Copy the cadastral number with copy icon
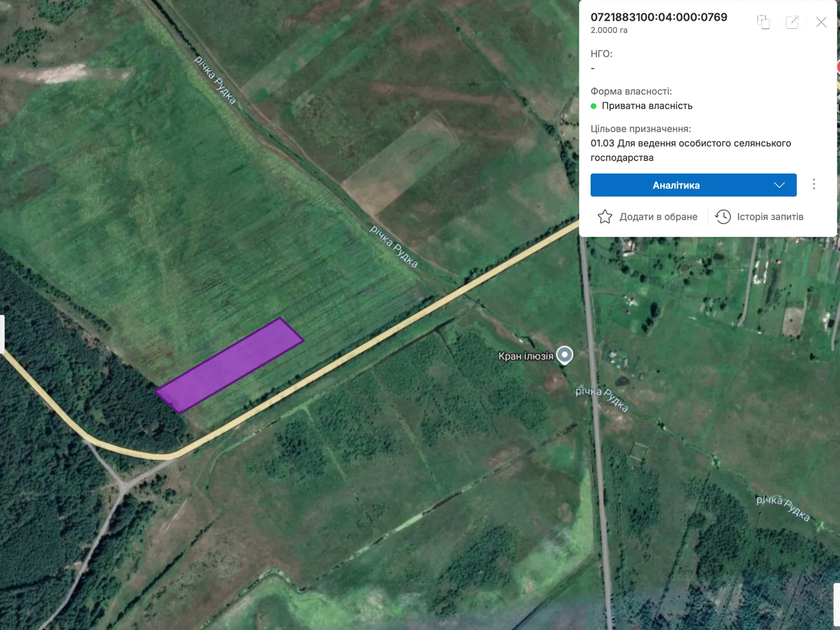Screen dimensions: 840x630 [763, 22]
